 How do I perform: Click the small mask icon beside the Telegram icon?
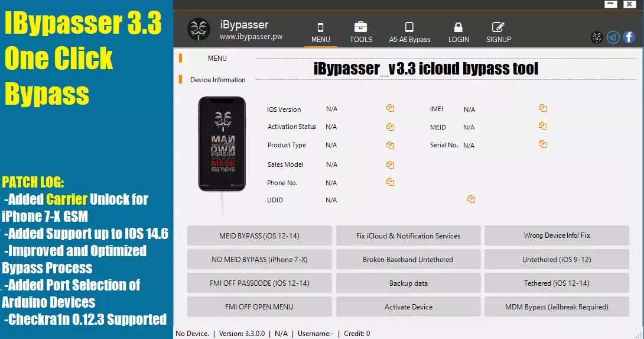(x=597, y=37)
